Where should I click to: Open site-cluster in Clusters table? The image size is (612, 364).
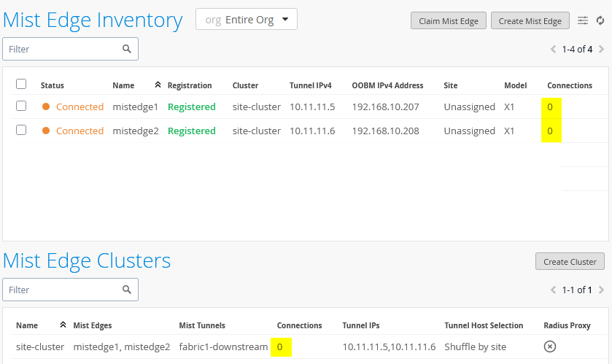[40, 346]
